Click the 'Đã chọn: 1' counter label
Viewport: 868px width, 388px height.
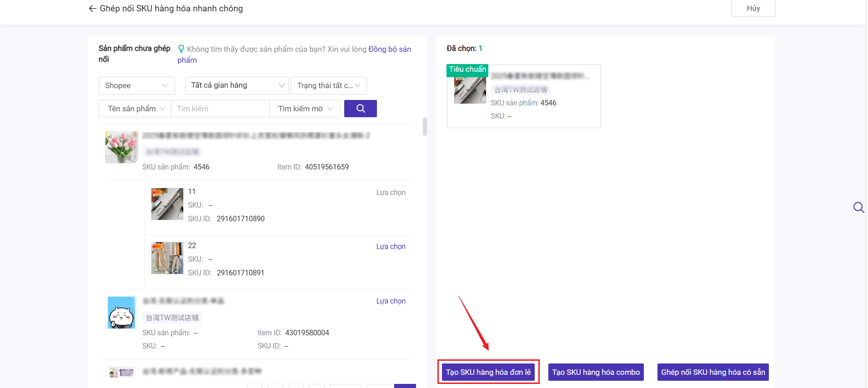464,48
